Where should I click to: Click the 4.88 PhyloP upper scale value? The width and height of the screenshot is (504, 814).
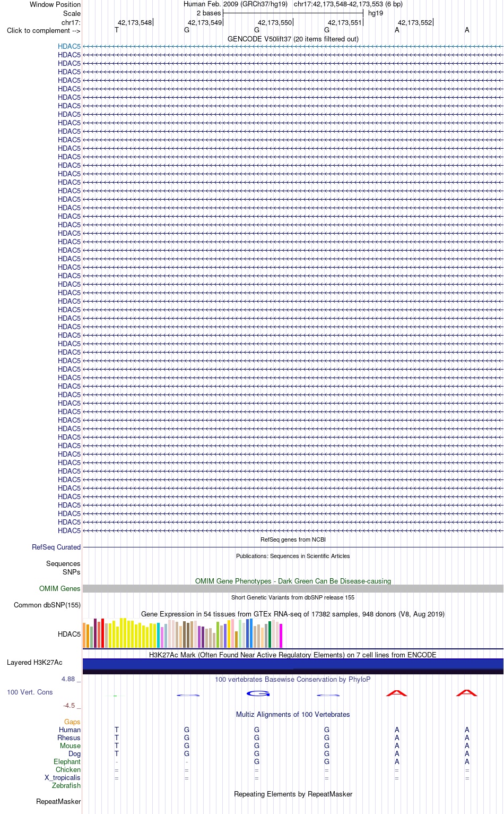point(68,679)
